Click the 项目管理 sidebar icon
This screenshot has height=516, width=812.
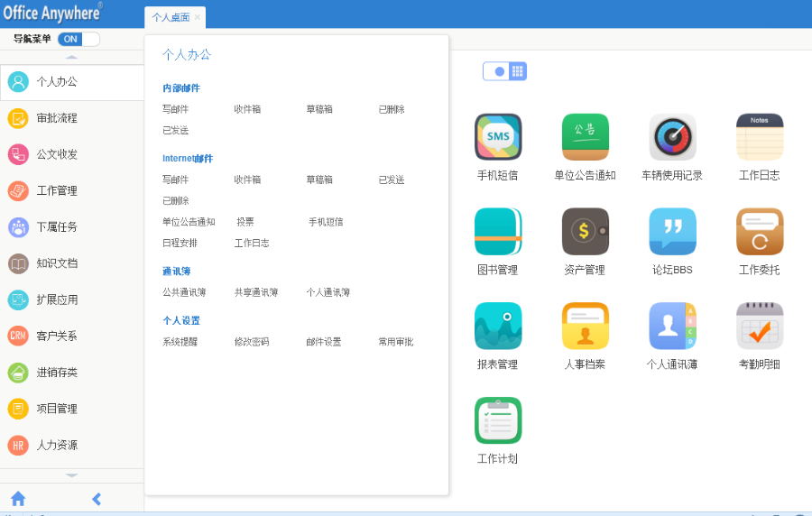tap(18, 409)
